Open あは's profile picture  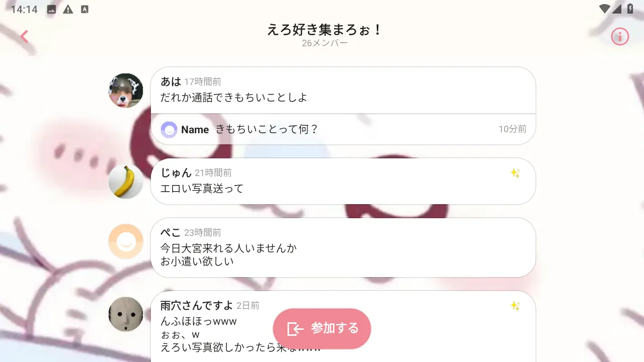coord(126,90)
